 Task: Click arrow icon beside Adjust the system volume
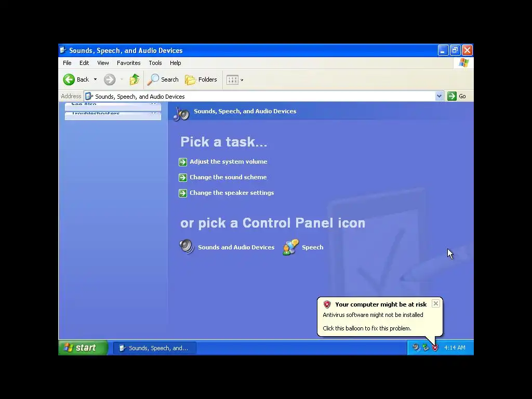[x=183, y=162]
